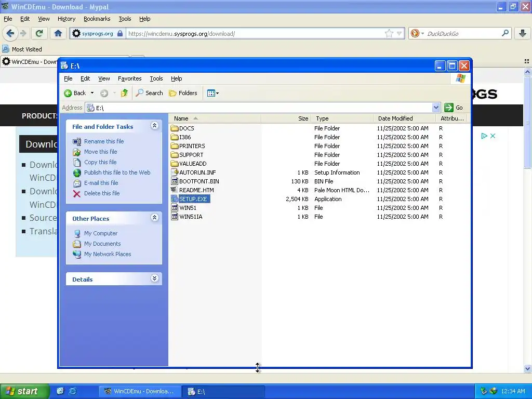Select the PRINTERS folder icon
This screenshot has height=399, width=532.
coord(175,146)
